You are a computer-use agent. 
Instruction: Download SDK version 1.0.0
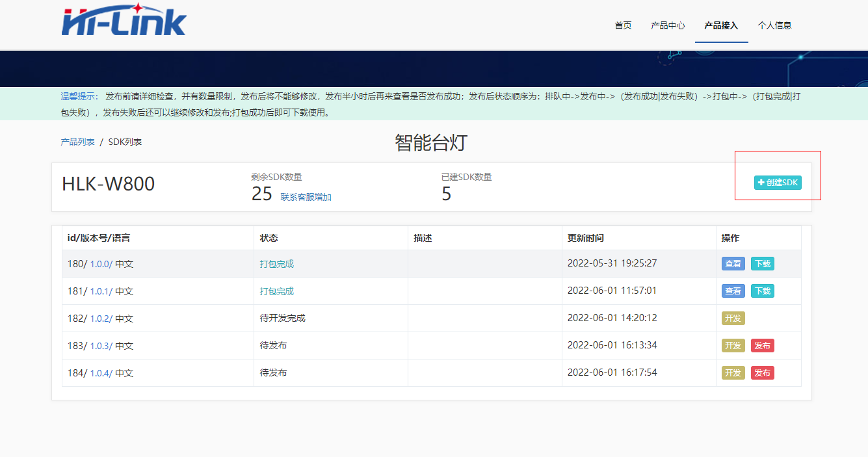[762, 264]
